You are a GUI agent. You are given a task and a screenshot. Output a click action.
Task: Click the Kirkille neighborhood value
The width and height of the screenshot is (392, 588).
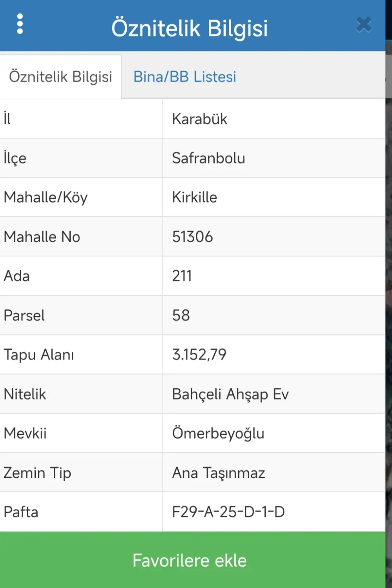[195, 197]
